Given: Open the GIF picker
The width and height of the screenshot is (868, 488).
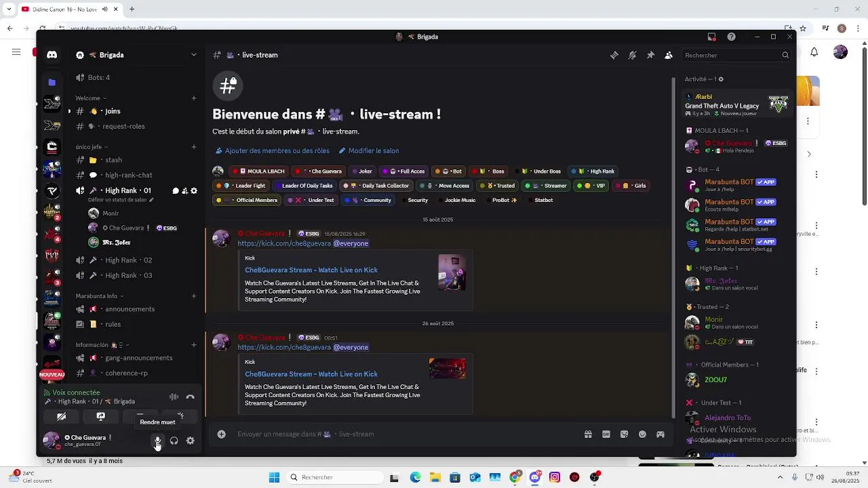Looking at the screenshot, I should pyautogui.click(x=606, y=434).
